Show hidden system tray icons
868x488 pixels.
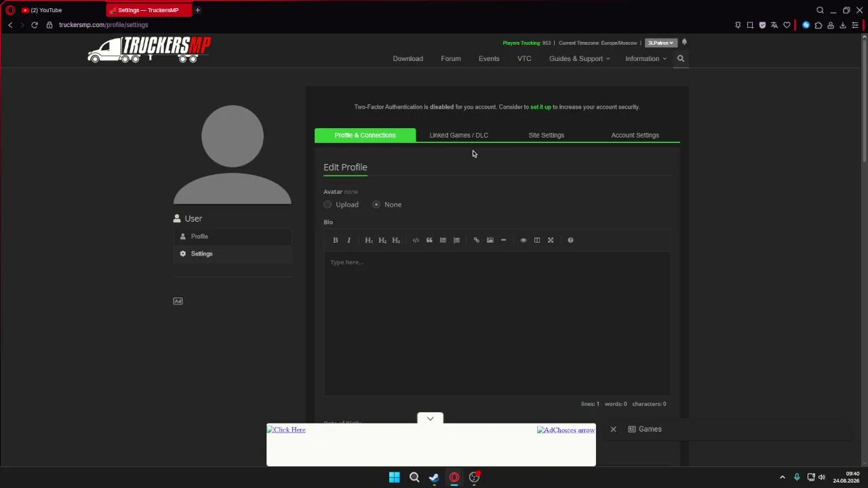(x=782, y=477)
